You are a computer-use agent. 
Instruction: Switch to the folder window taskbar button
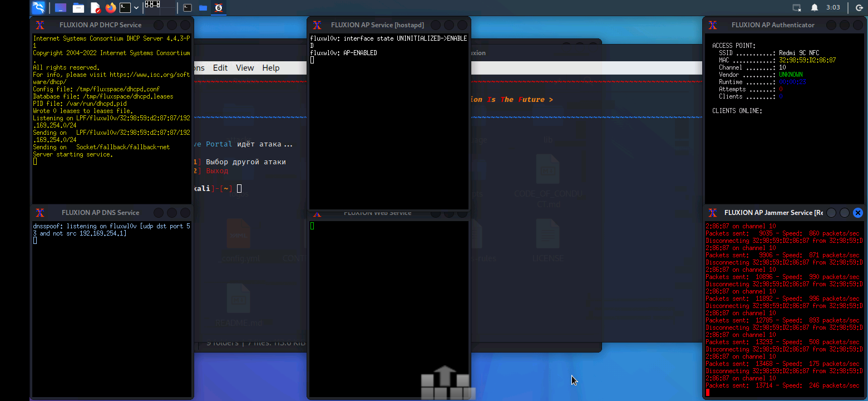click(x=203, y=8)
